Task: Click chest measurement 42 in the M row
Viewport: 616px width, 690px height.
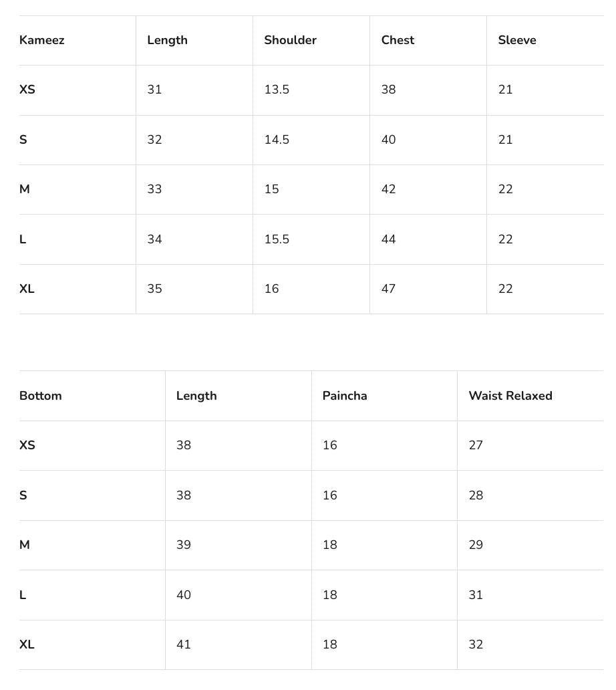Action: coord(388,189)
